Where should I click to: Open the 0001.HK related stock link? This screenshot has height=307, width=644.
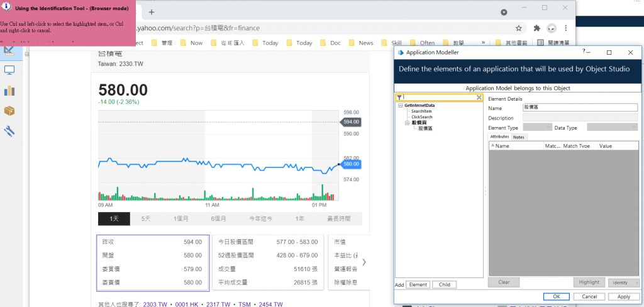coord(186,304)
